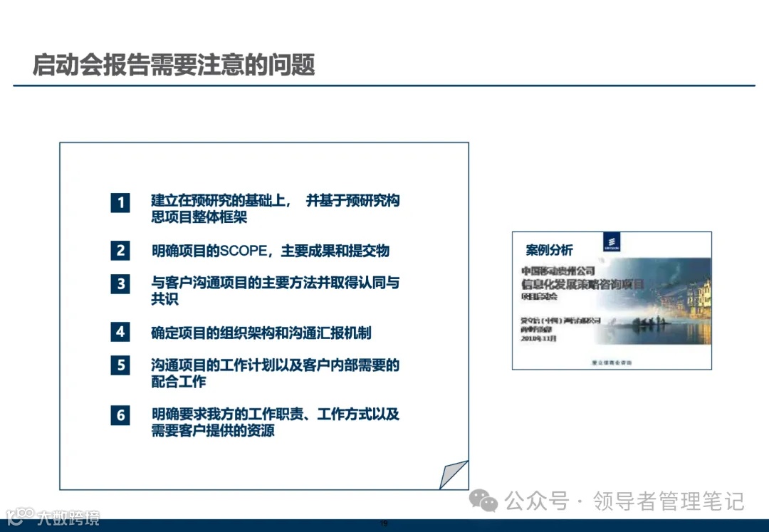
Task: Click the numbered badge 4 icon
Action: click(x=120, y=333)
